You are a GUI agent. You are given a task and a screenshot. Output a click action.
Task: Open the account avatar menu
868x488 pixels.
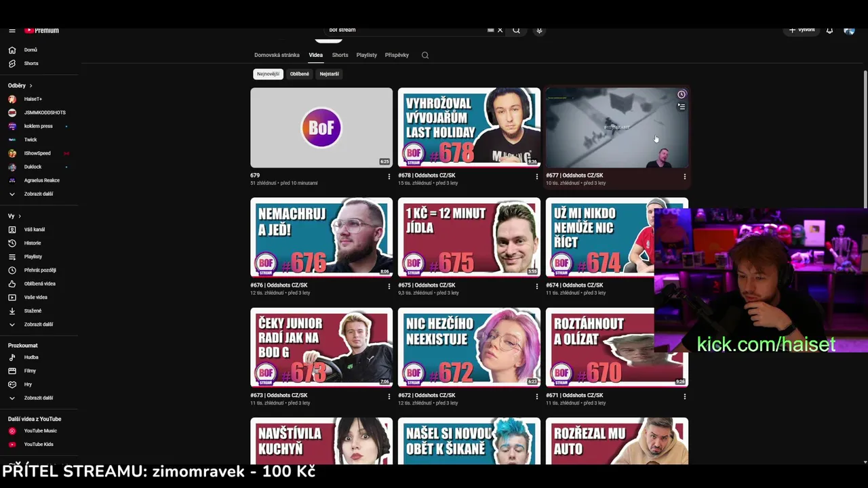coord(849,30)
